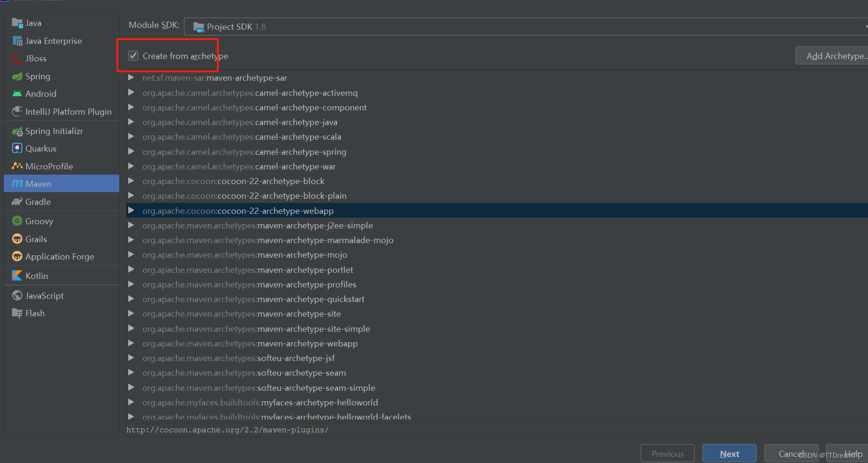
Task: Click the JBoss icon
Action: pos(17,59)
